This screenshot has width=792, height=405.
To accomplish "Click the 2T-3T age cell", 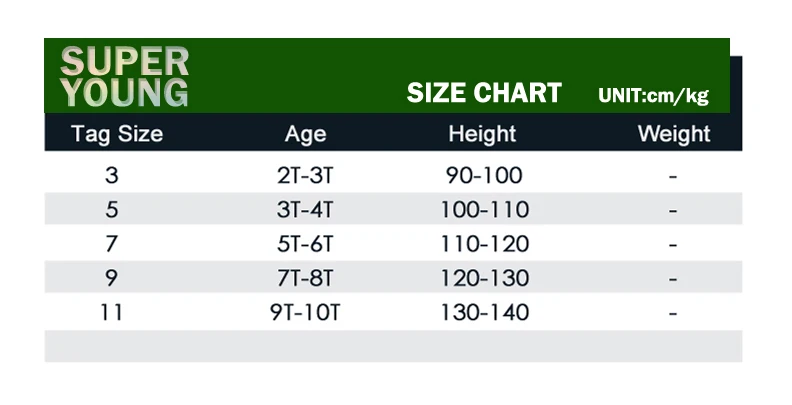I will (x=305, y=176).
